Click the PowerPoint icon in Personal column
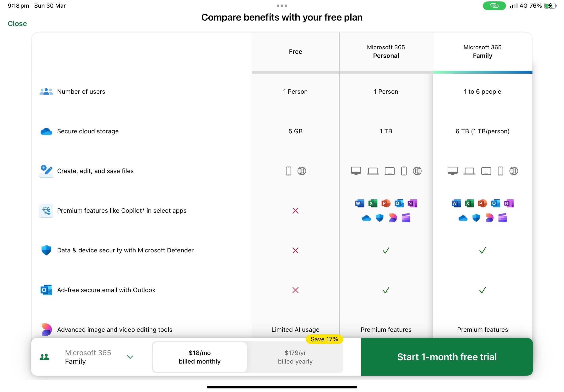The width and height of the screenshot is (564, 392). [x=386, y=203]
